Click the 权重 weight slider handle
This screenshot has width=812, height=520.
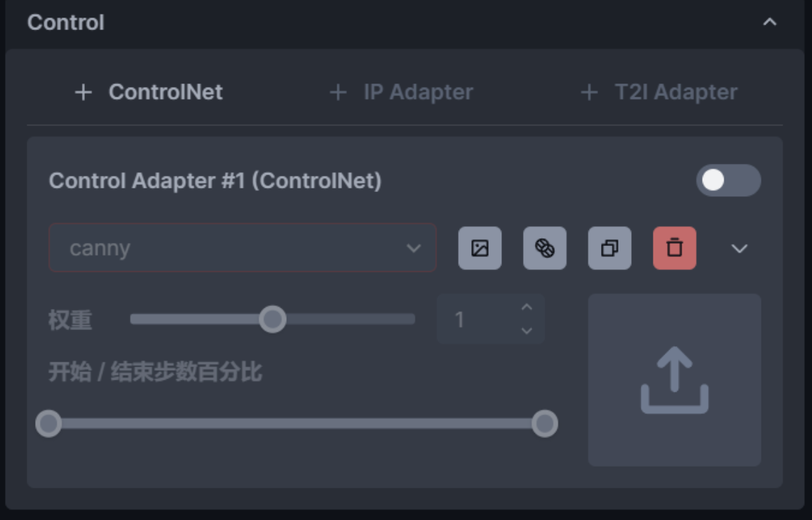[272, 320]
